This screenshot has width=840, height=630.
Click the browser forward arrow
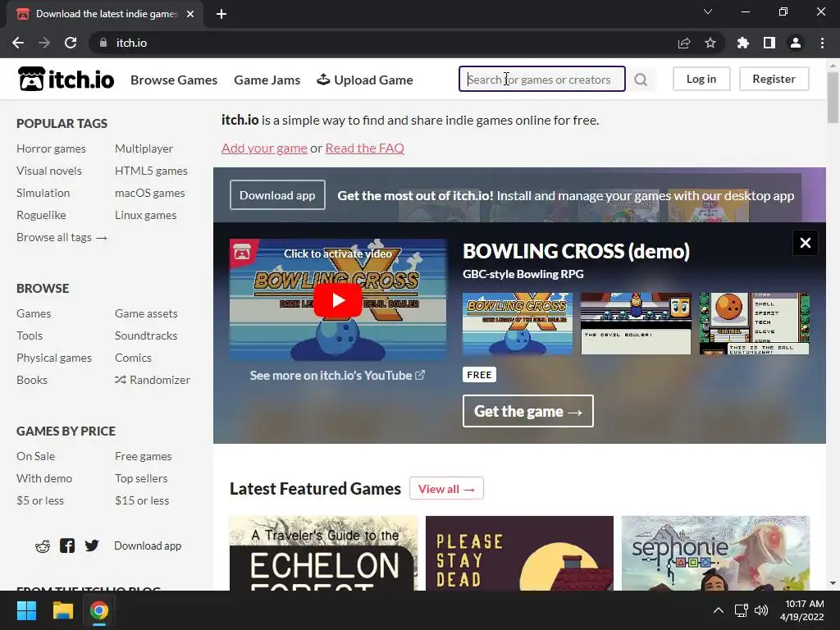click(x=44, y=43)
